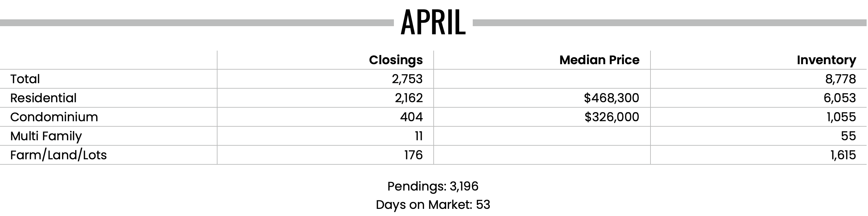Select Multi Family inventory value 55

point(849,136)
